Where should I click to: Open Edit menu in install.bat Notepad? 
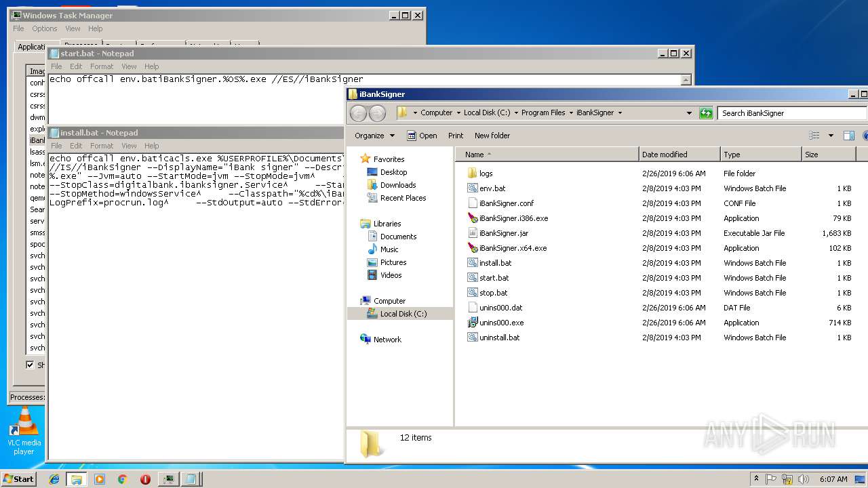pyautogui.click(x=76, y=146)
